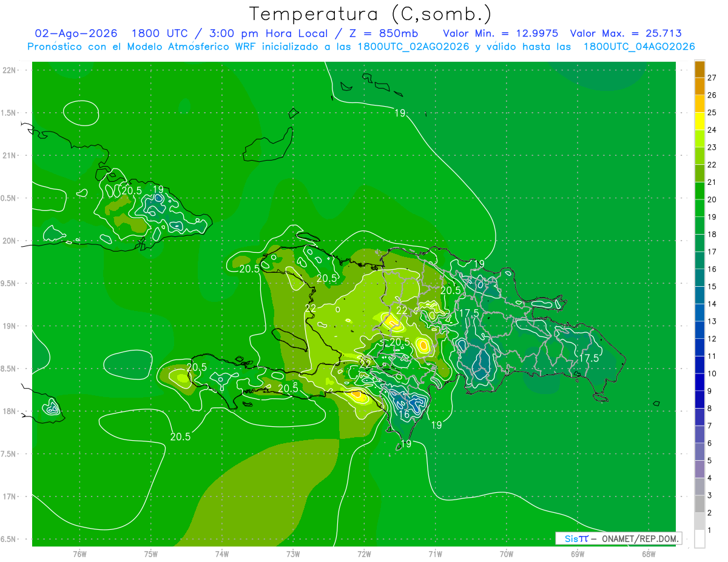Click the "73W" longitude axis label
Viewport: 728px width, 562px height.
tap(293, 554)
